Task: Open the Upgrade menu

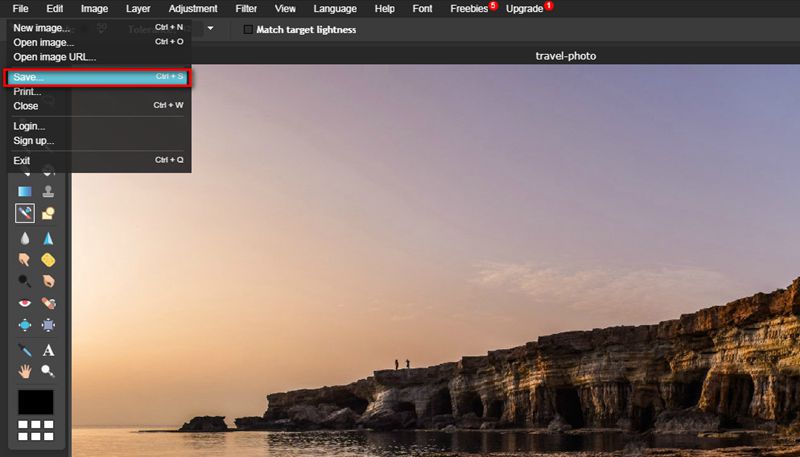Action: [524, 9]
